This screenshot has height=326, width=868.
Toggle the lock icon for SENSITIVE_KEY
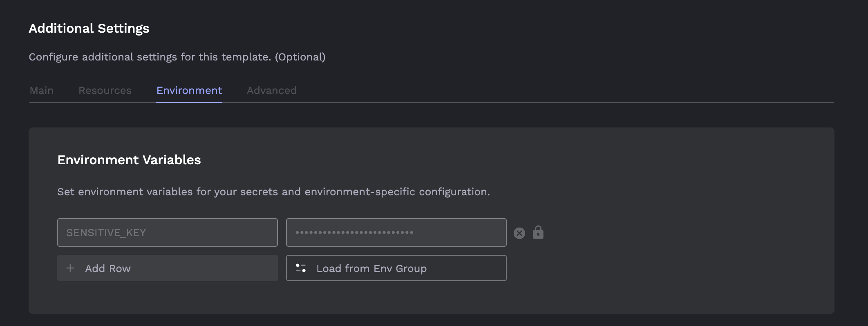click(x=538, y=232)
